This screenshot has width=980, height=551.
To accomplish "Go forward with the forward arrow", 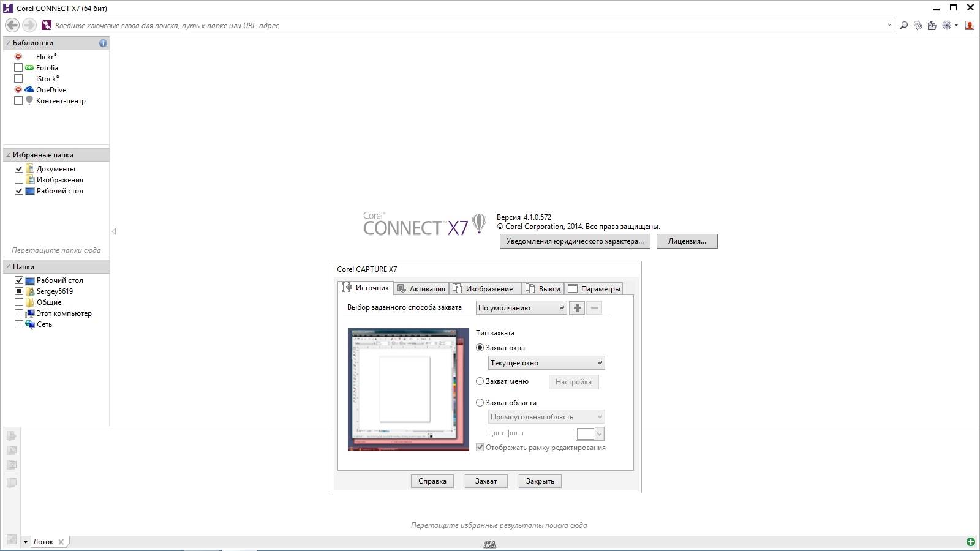I will click(29, 25).
